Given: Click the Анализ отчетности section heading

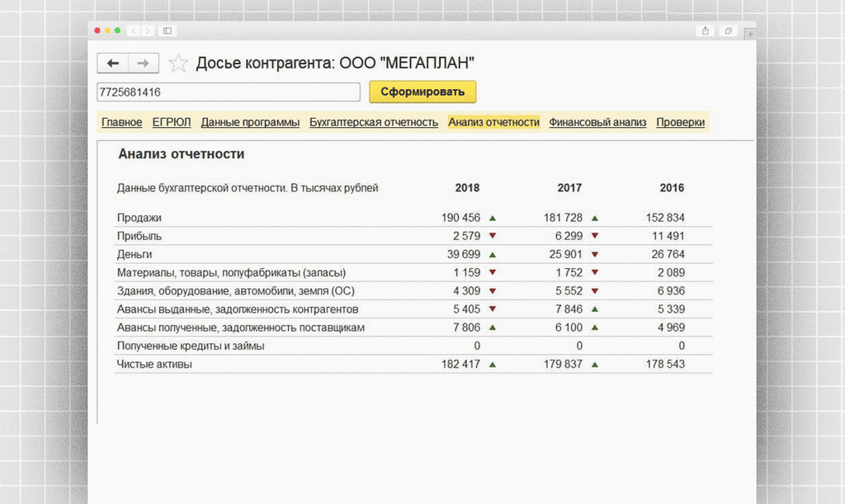Looking at the screenshot, I should point(181,154).
